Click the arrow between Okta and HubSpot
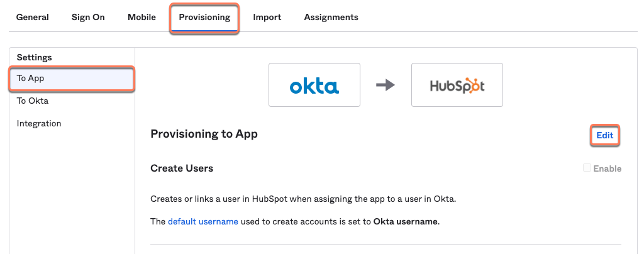Screen dimensions: 644x254 [x=386, y=85]
